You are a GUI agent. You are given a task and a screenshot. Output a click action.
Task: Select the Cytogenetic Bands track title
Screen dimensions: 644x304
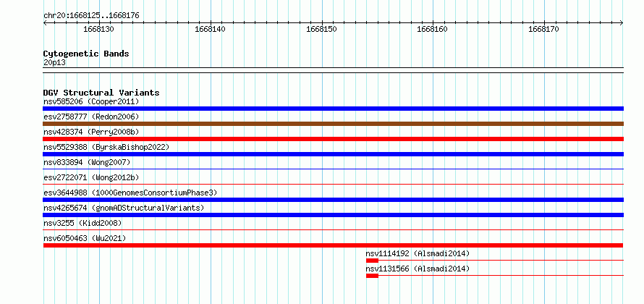[x=86, y=54]
